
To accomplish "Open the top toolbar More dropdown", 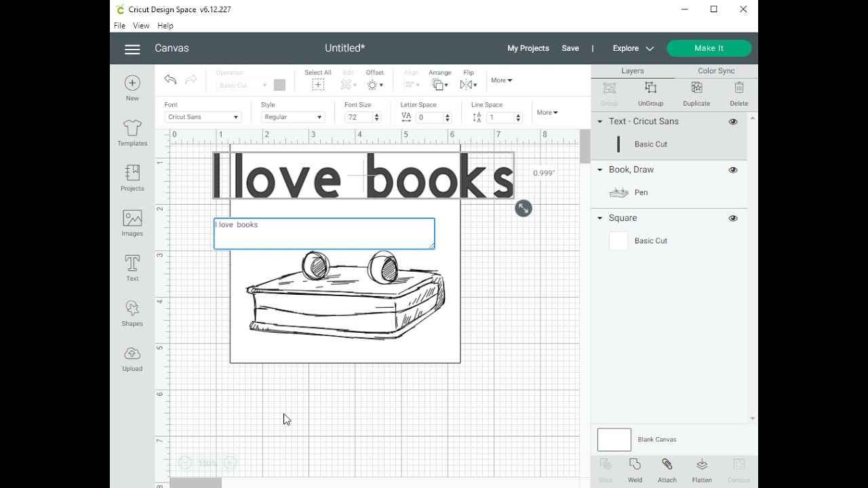I will (x=501, y=80).
